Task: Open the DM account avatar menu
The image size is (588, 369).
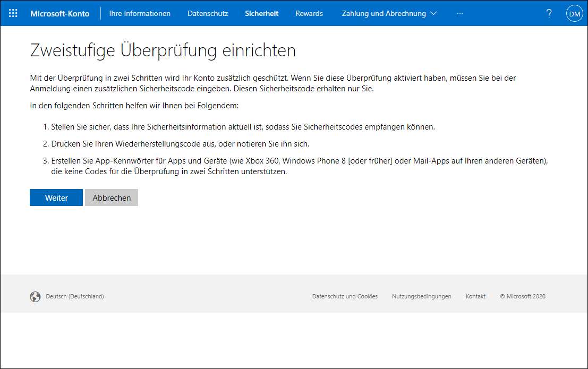Action: tap(575, 13)
